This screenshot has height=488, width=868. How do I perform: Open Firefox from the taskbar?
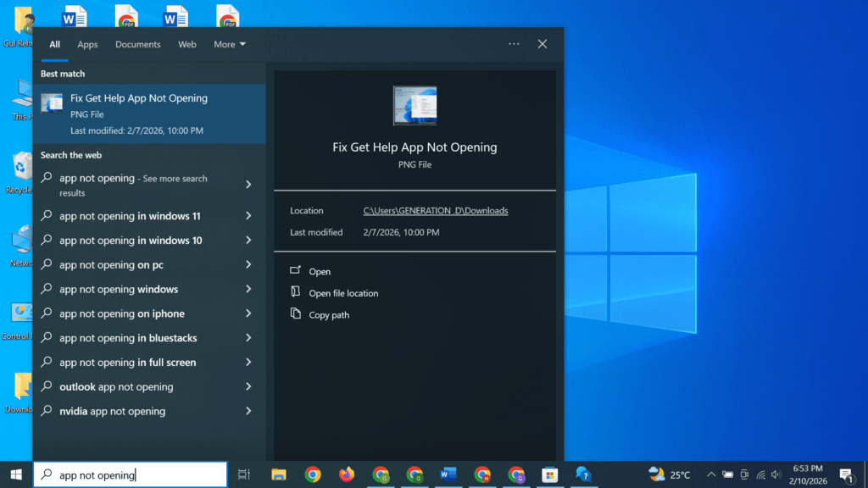point(347,474)
